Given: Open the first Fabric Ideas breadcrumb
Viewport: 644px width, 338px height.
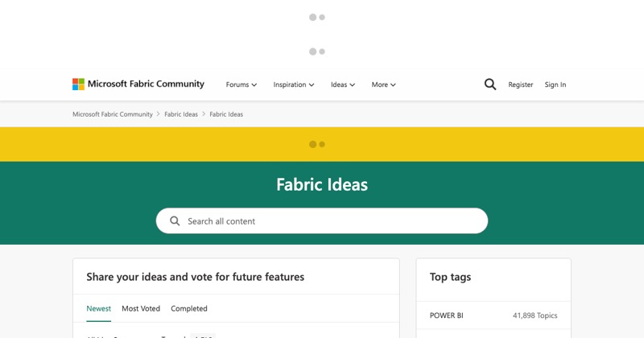Looking at the screenshot, I should [x=181, y=114].
